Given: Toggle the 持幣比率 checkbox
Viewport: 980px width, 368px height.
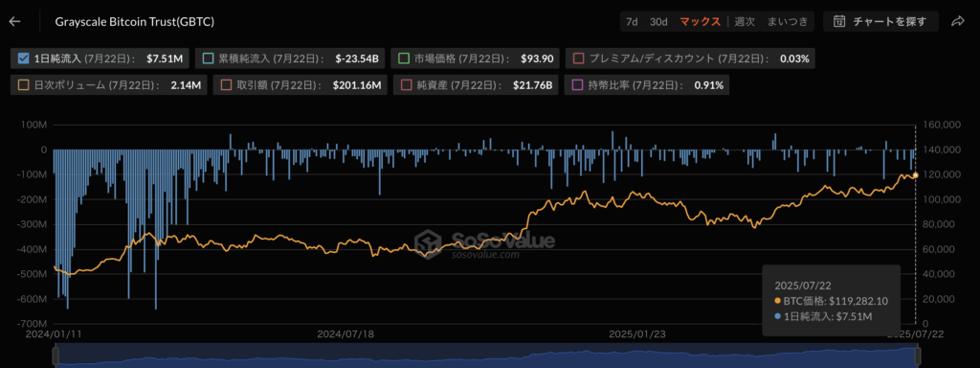Looking at the screenshot, I should point(577,85).
